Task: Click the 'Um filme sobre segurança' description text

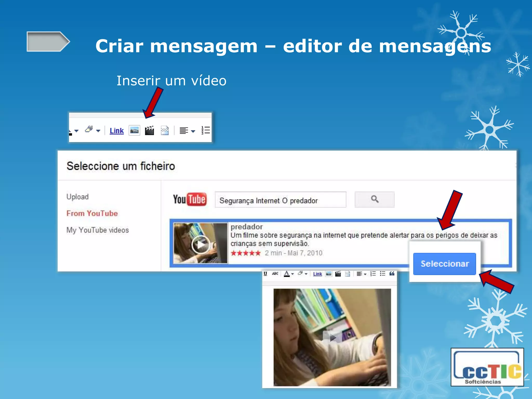Action: (364, 239)
